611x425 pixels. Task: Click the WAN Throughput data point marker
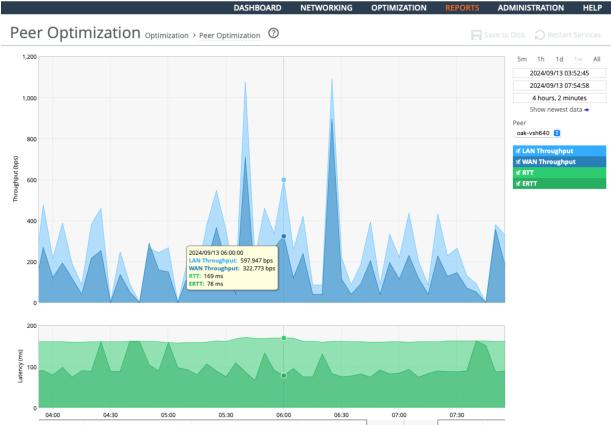284,236
